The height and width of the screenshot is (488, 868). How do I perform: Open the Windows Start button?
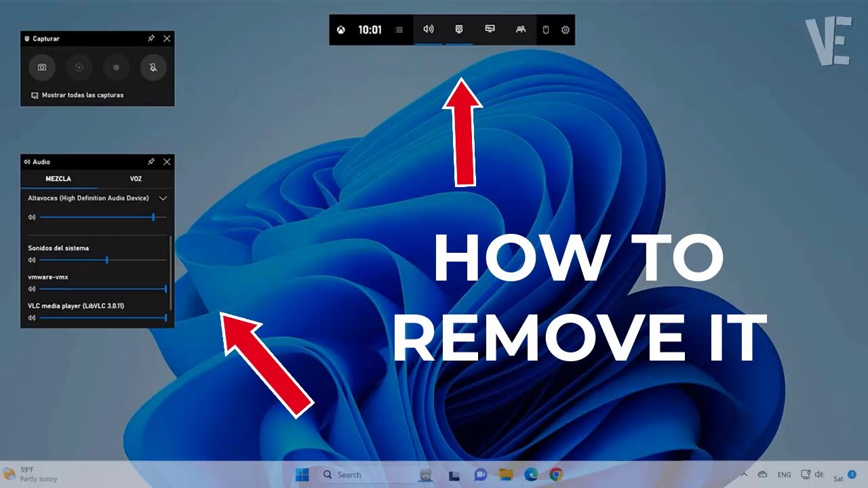tap(302, 474)
